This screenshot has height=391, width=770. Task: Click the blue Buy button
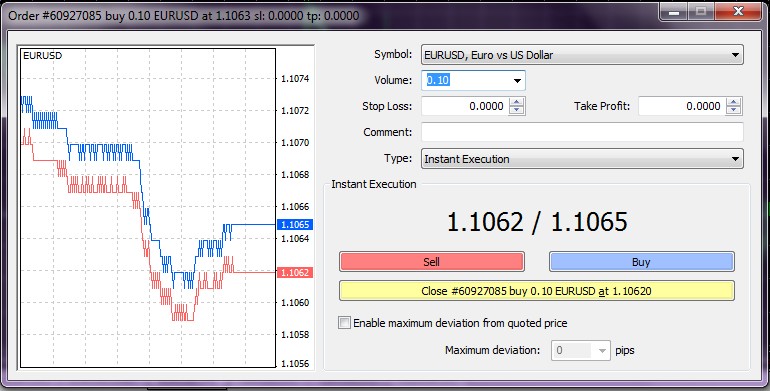tap(641, 262)
